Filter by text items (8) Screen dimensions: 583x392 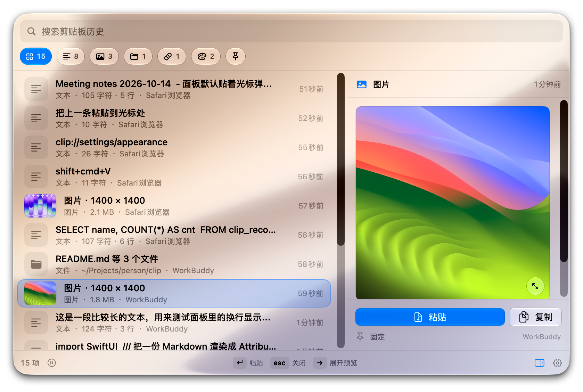(71, 56)
